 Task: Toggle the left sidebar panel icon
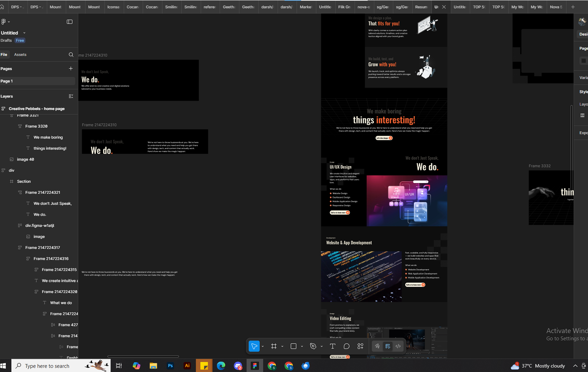pos(69,22)
